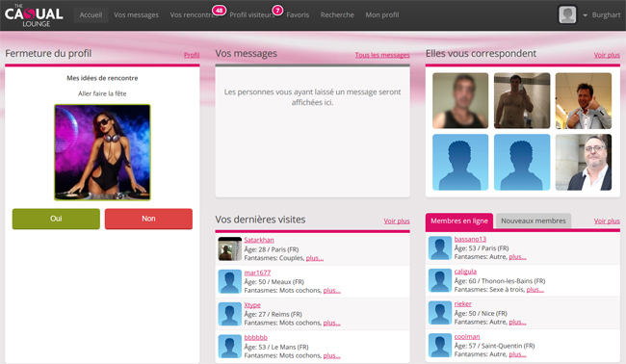Open the Satarkhan profile link

[x=259, y=240]
